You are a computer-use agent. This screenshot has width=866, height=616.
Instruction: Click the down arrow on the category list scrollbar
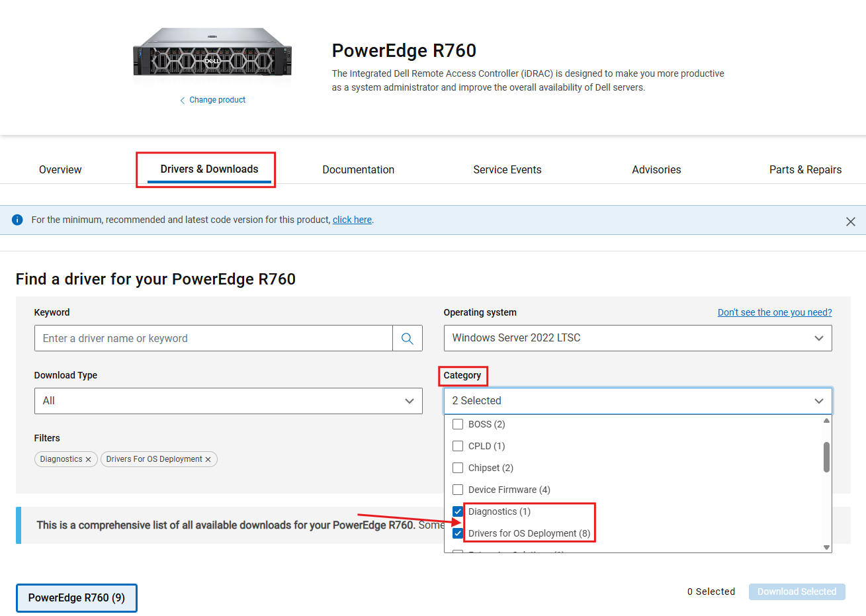(826, 547)
